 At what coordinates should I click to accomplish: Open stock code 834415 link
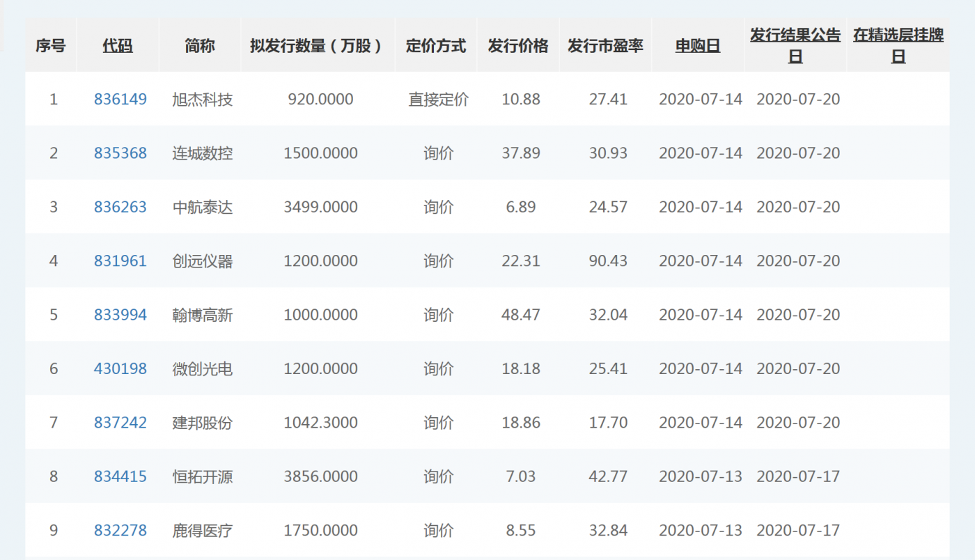pyautogui.click(x=120, y=476)
